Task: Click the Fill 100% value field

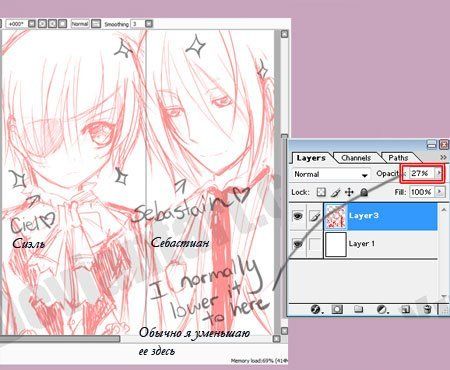Action: click(x=421, y=192)
